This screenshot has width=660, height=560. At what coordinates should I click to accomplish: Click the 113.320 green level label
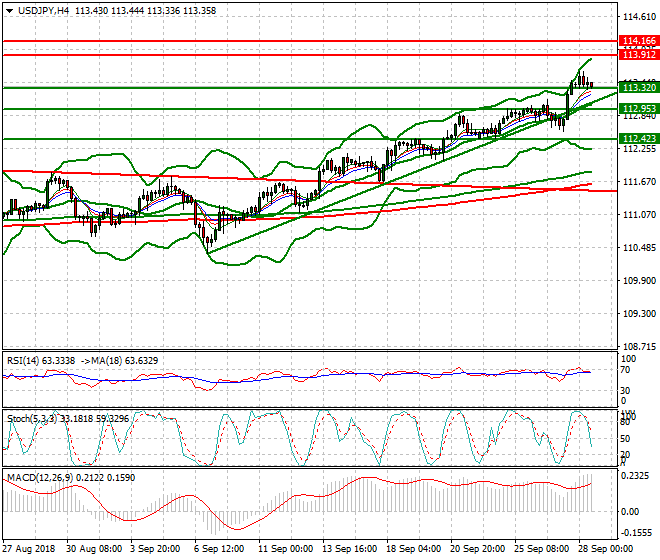[x=639, y=88]
